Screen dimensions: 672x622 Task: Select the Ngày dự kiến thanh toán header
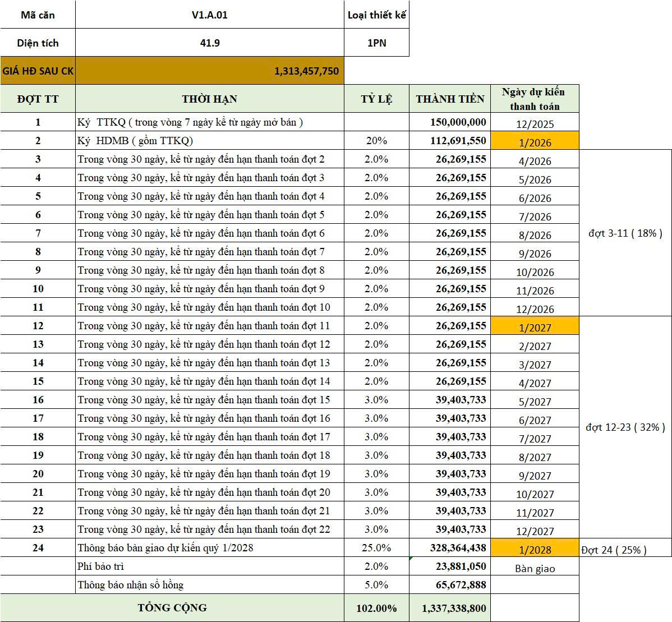coord(535,99)
